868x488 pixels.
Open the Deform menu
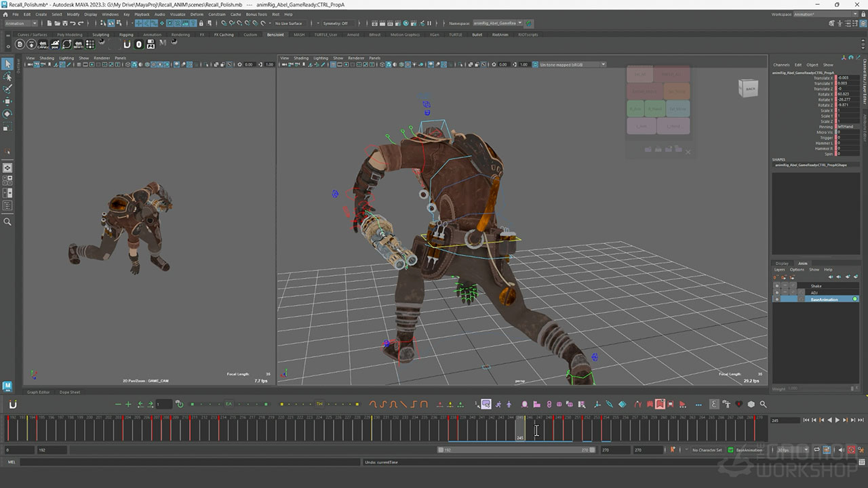197,14
